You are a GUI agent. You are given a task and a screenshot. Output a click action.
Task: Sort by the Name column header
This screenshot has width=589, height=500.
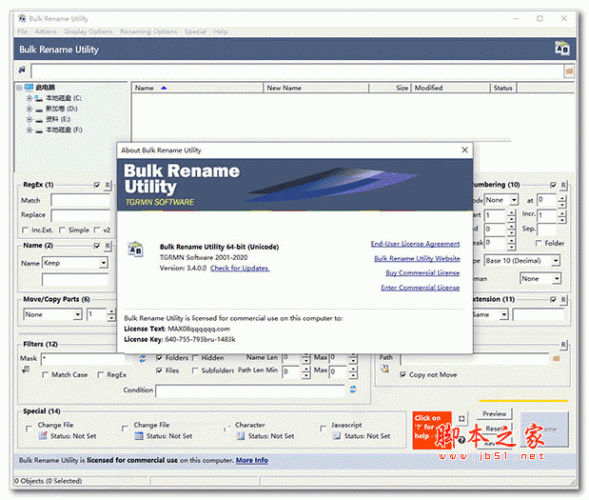pos(197,88)
